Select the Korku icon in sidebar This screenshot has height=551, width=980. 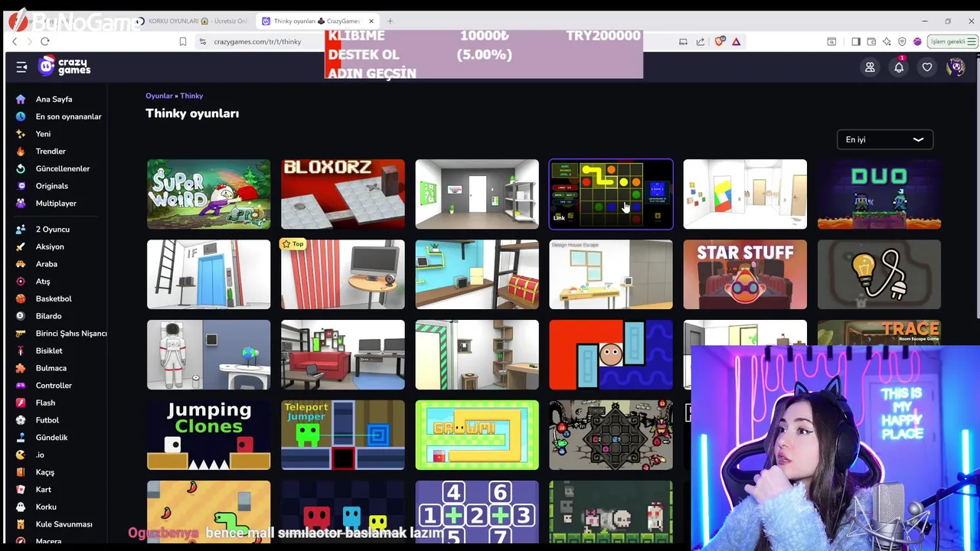click(21, 507)
